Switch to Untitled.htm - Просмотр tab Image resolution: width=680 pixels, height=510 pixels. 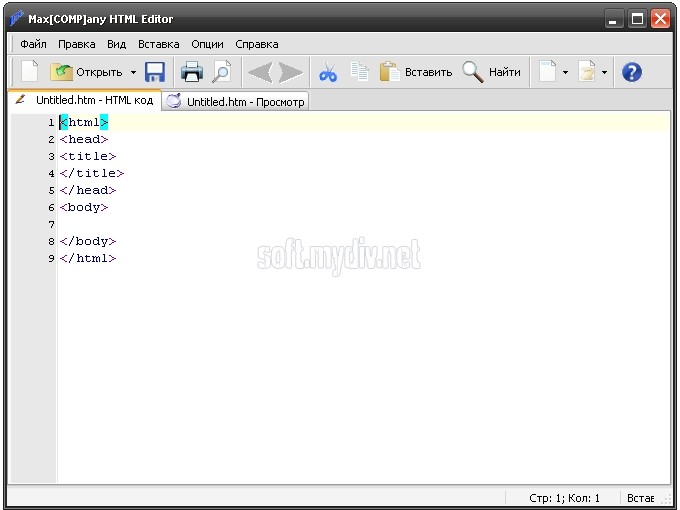tap(236, 101)
